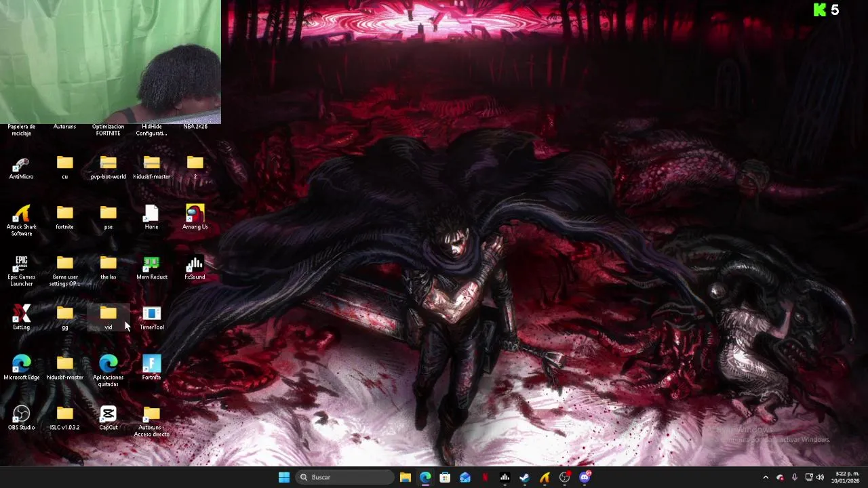Open Microsoft Edge desktop shortcut
The width and height of the screenshot is (868, 488).
pyautogui.click(x=21, y=368)
